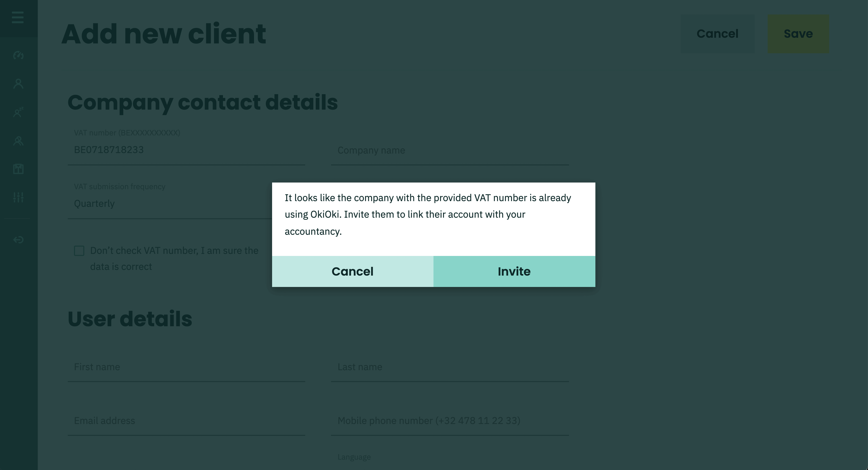868x470 pixels.
Task: Click the Cancel button at page top
Action: (717, 34)
